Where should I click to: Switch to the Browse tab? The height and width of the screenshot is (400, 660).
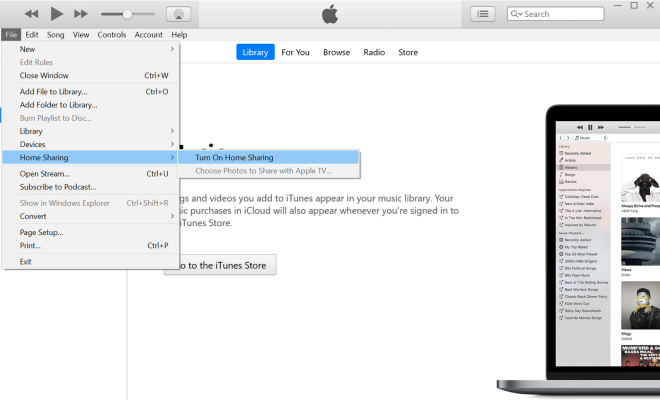pyautogui.click(x=337, y=52)
